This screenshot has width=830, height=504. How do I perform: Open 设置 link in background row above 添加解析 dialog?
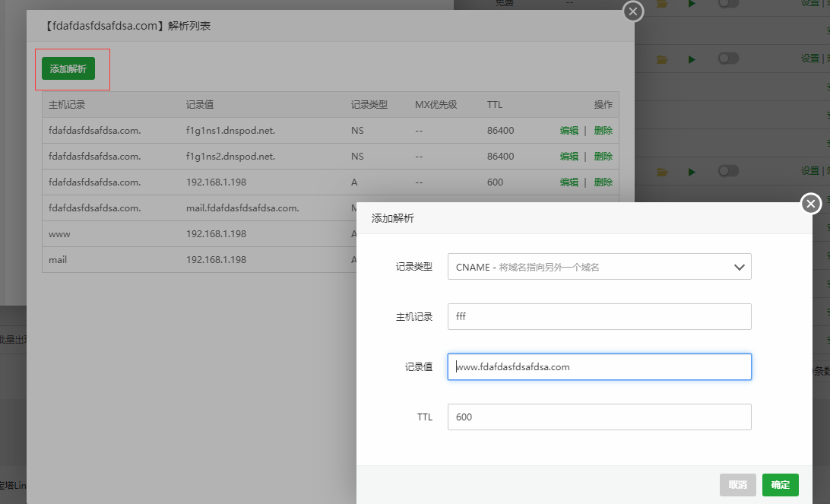(x=810, y=171)
